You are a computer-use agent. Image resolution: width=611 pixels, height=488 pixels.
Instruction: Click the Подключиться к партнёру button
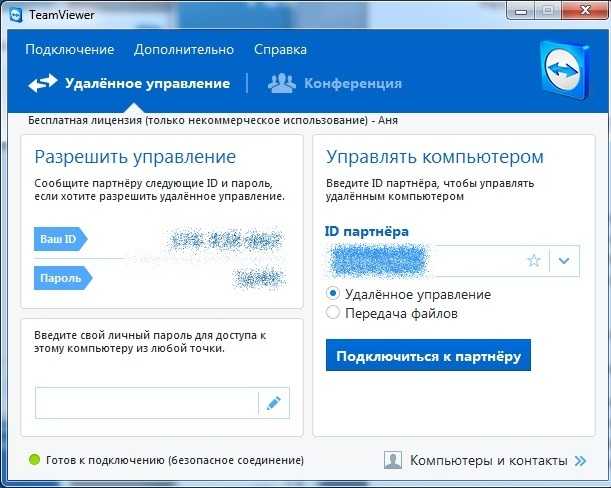coord(428,355)
